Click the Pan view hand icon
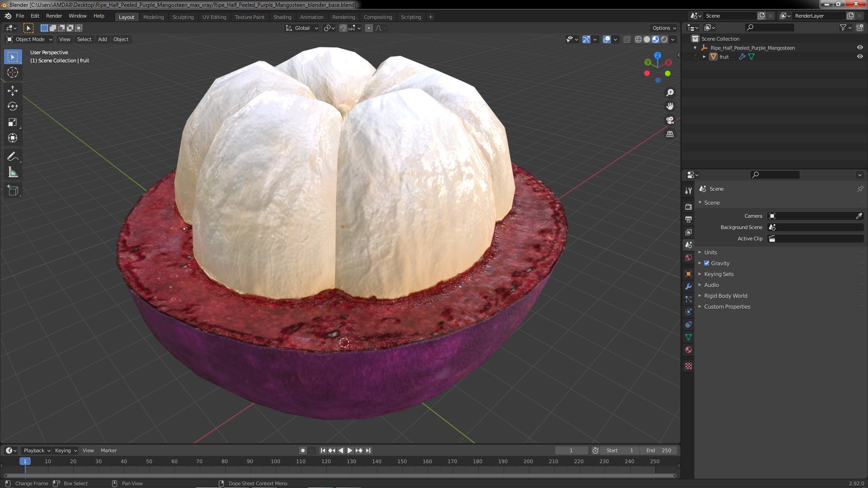Image resolution: width=868 pixels, height=488 pixels. (670, 106)
